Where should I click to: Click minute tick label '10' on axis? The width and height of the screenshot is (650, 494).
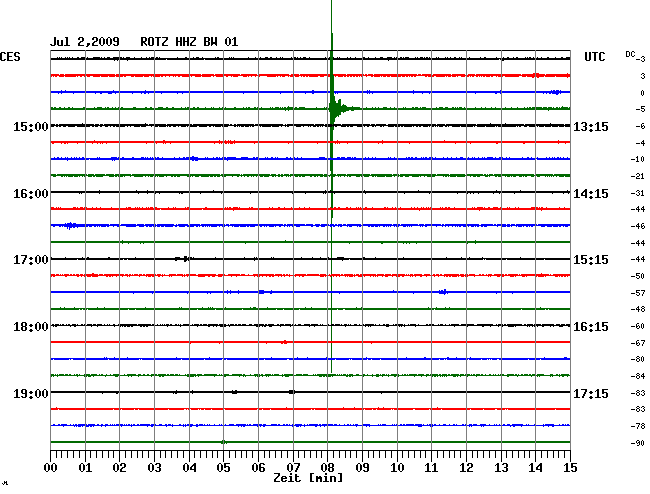397,467
